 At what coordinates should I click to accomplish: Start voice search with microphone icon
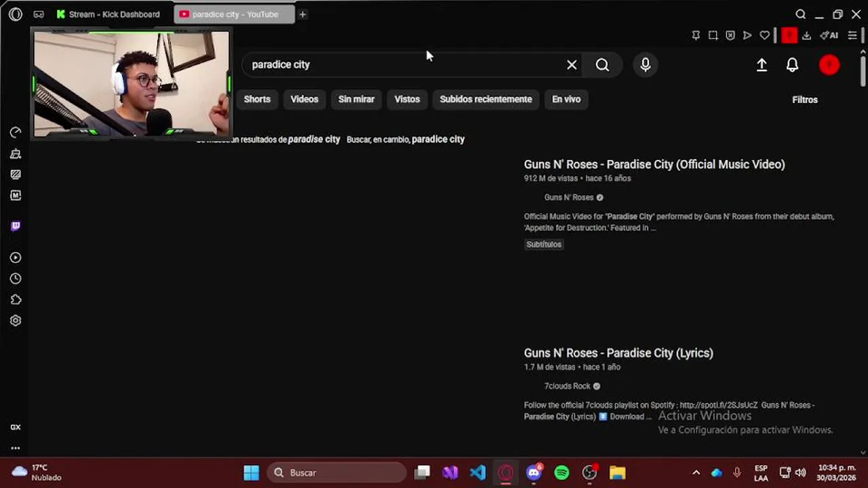click(646, 64)
